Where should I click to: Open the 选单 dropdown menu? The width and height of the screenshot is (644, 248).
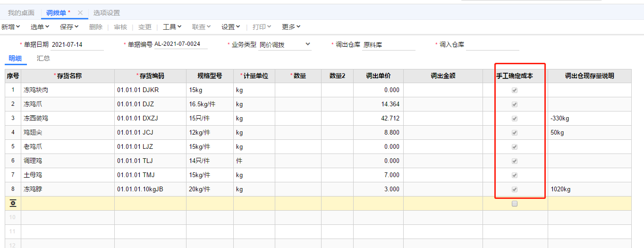click(40, 27)
